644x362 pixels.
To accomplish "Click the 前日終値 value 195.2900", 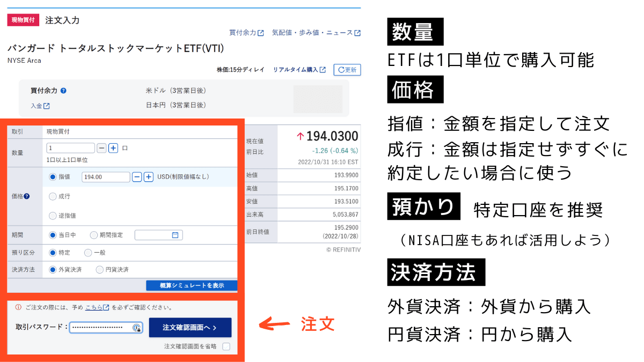I will point(346,228).
